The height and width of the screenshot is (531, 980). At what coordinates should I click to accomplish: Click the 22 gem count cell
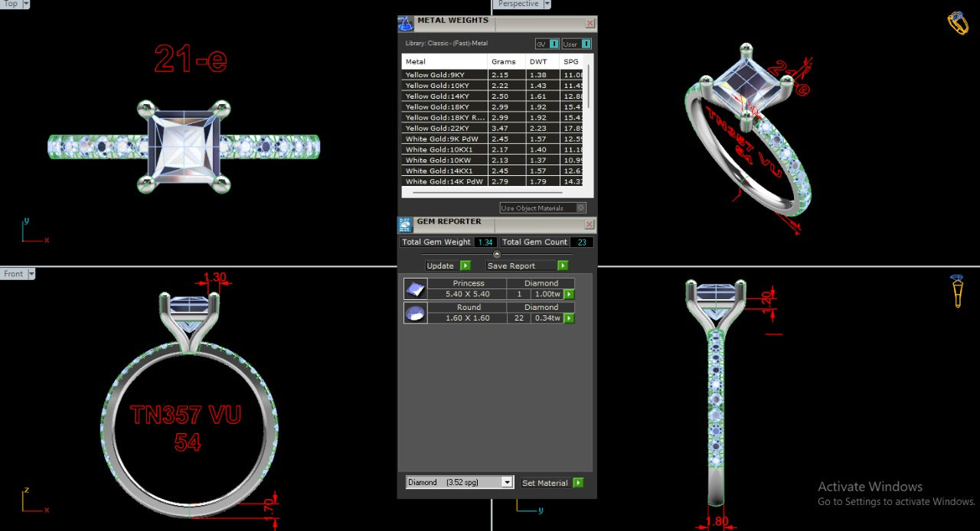[519, 318]
